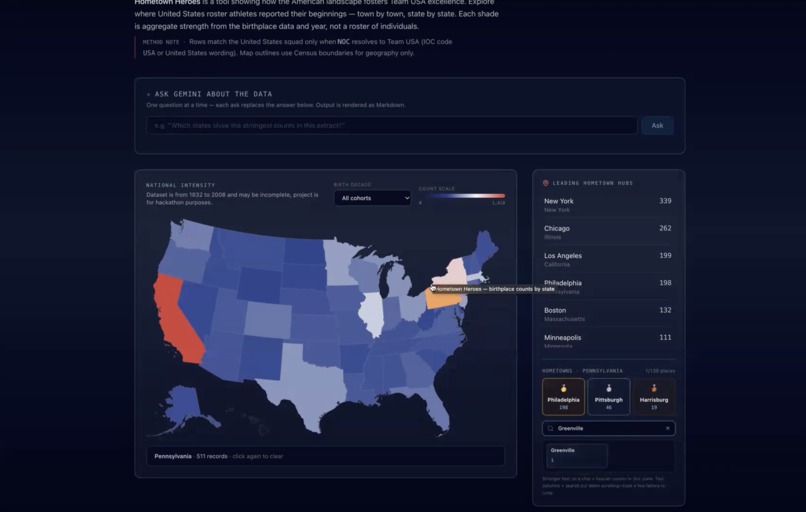This screenshot has width=806, height=512.
Task: Select Maine on the map
Action: pos(486,246)
